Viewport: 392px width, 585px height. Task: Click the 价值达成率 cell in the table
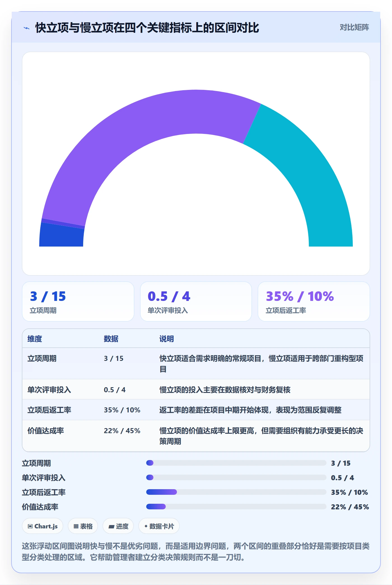click(x=46, y=431)
